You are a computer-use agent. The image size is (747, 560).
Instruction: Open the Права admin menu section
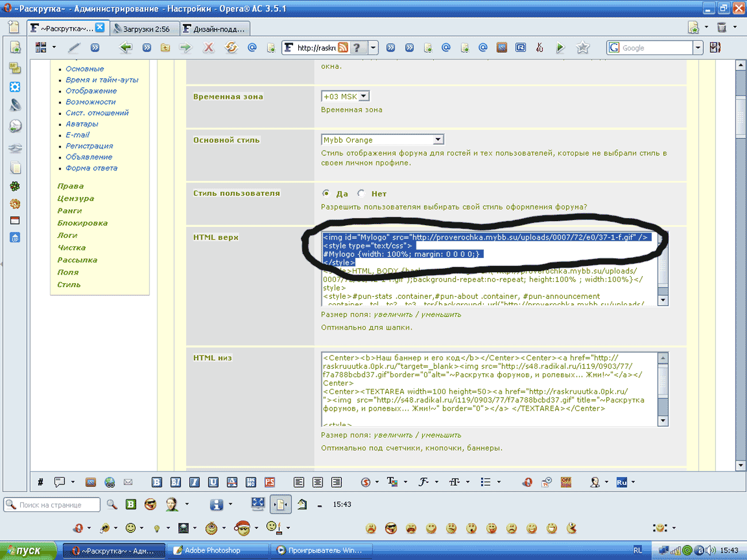coord(71,186)
